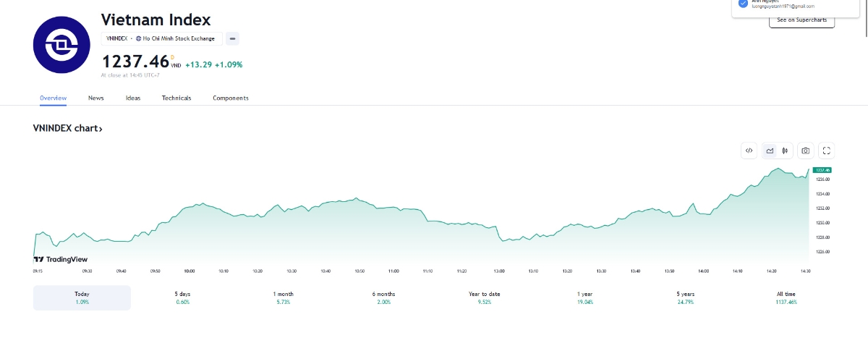This screenshot has width=868, height=338.
Task: Open the chart in fullscreen mode
Action: tap(827, 151)
